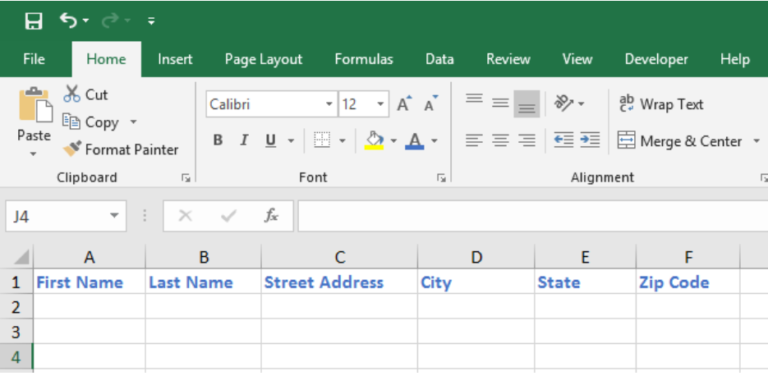Image resolution: width=768 pixels, height=376 pixels.
Task: Click the Decrease Indent icon
Action: click(563, 141)
